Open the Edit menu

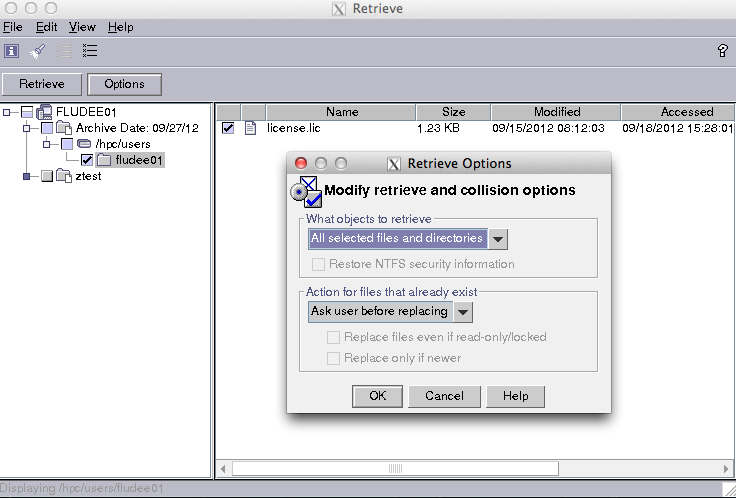[46, 27]
